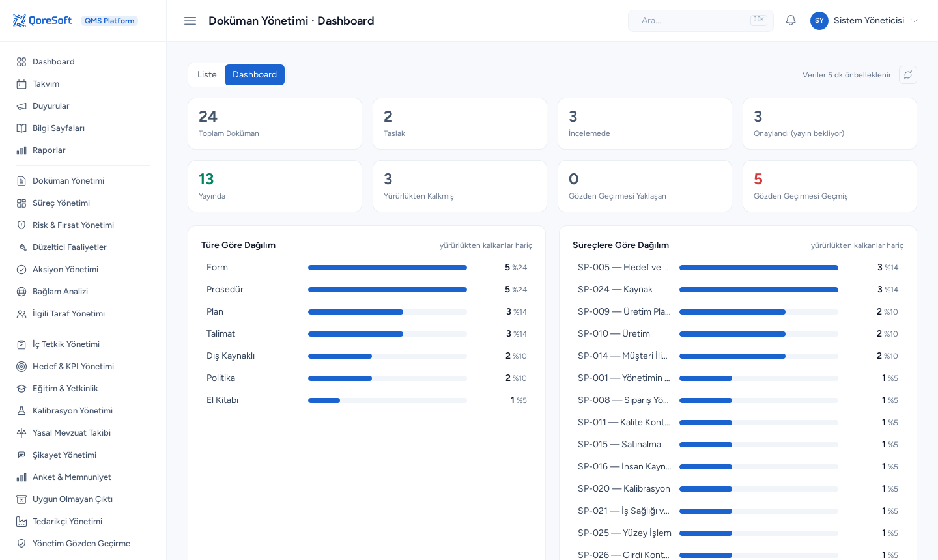The image size is (938, 560).
Task: Click the Kalibrasyon Yönetimi flask icon
Action: 21,411
